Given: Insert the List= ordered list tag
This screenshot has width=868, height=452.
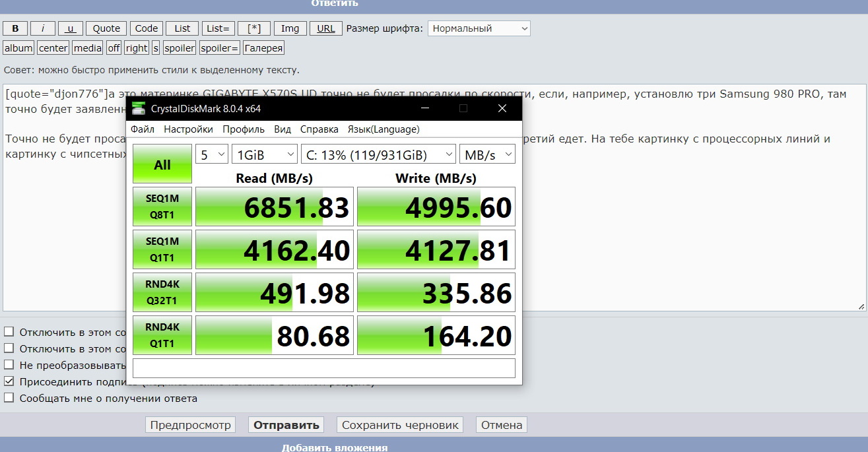Looking at the screenshot, I should click(218, 28).
